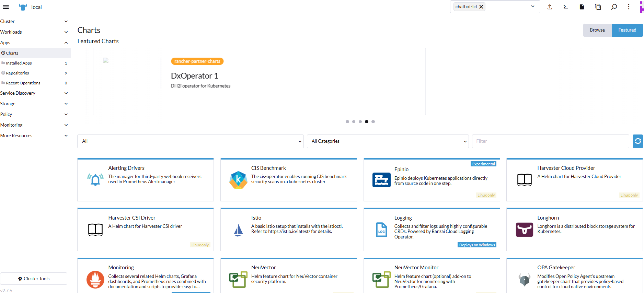This screenshot has width=644, height=293.
Task: Click the Installed Apps folder icon
Action: point(3,63)
